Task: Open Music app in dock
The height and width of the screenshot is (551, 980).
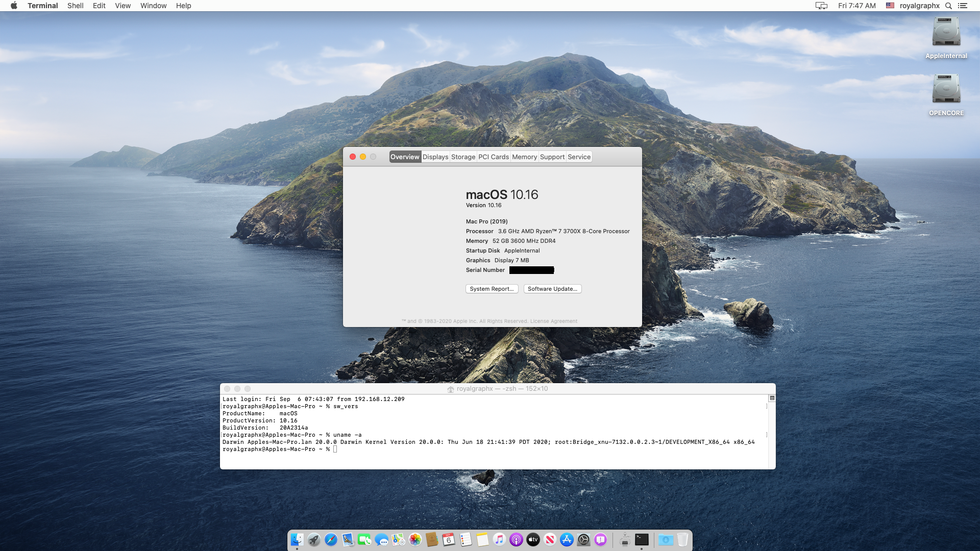Action: [499, 539]
